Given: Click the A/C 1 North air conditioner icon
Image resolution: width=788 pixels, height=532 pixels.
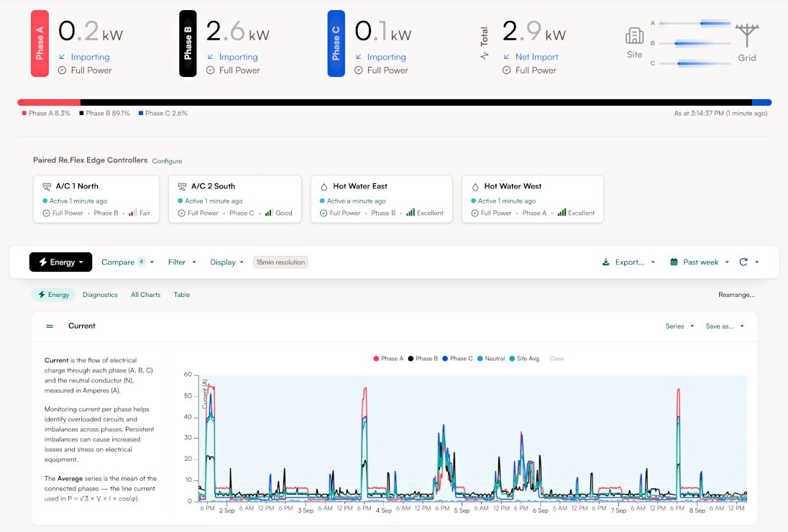Looking at the screenshot, I should 47,186.
